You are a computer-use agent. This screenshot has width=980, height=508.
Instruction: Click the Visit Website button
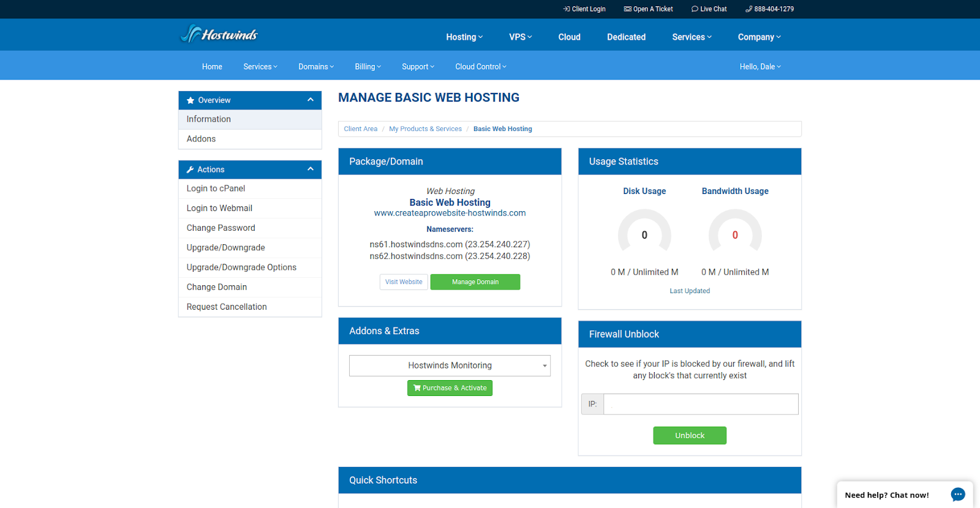click(404, 282)
